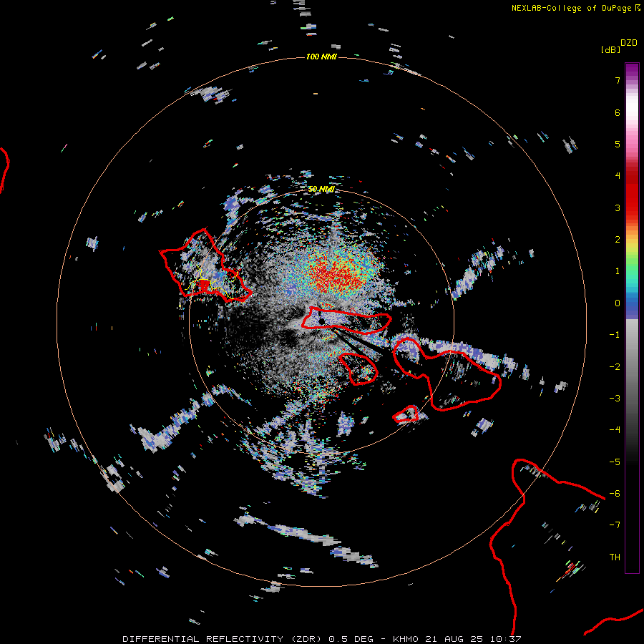Click the colorbar value 3 label
This screenshot has height=644, width=644.
pos(618,208)
